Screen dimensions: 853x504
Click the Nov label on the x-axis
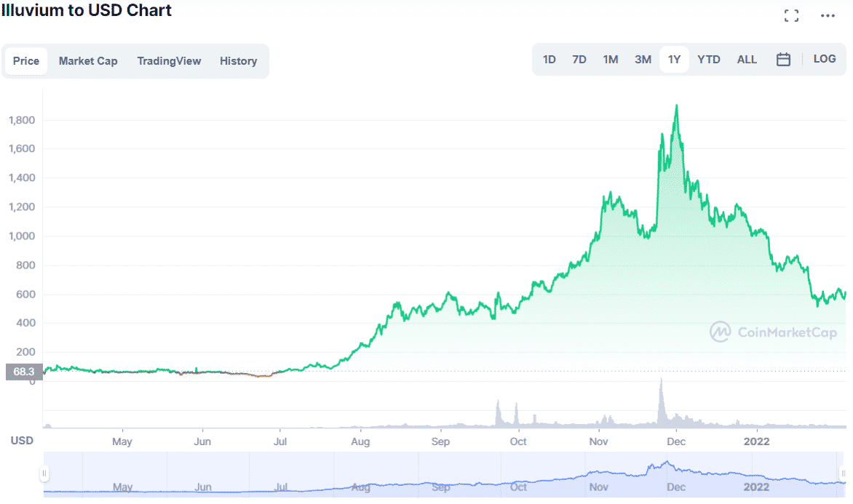(598, 441)
